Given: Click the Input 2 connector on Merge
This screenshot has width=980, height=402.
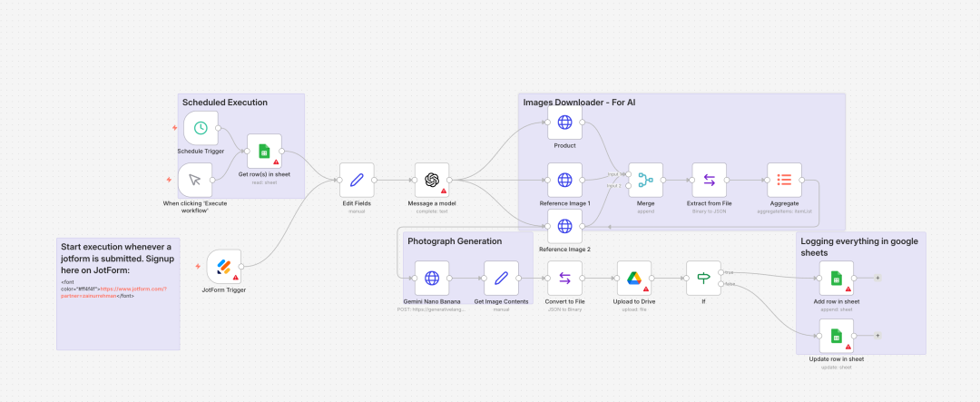Looking at the screenshot, I should (629, 186).
